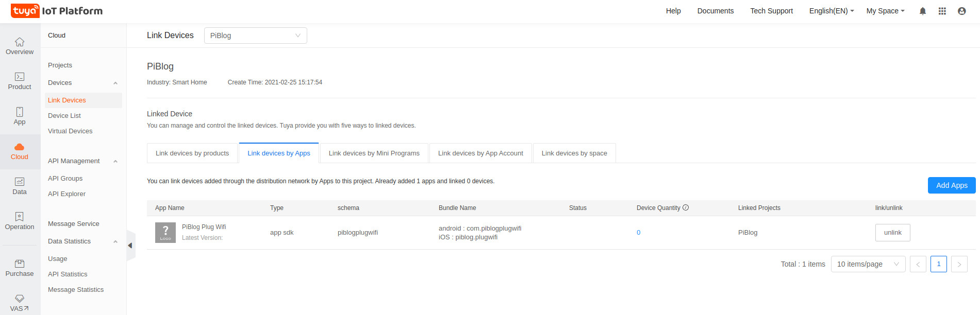Open the English(EN) language dropdown

pyautogui.click(x=832, y=11)
